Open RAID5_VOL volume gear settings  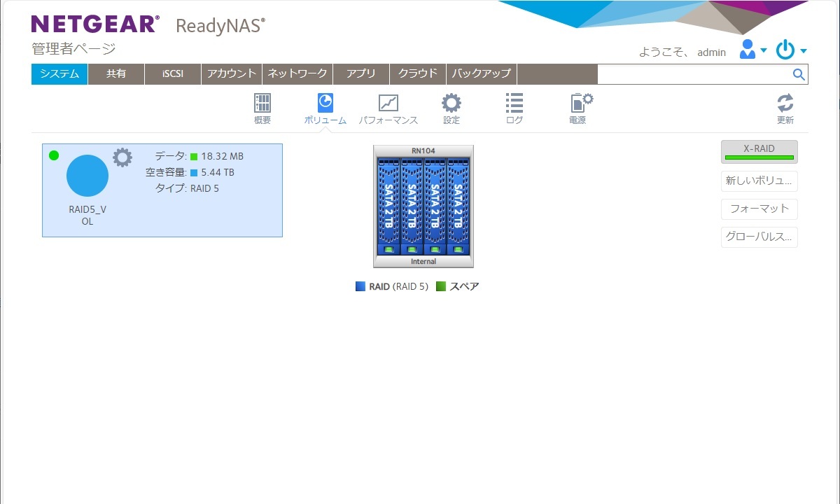pyautogui.click(x=122, y=157)
